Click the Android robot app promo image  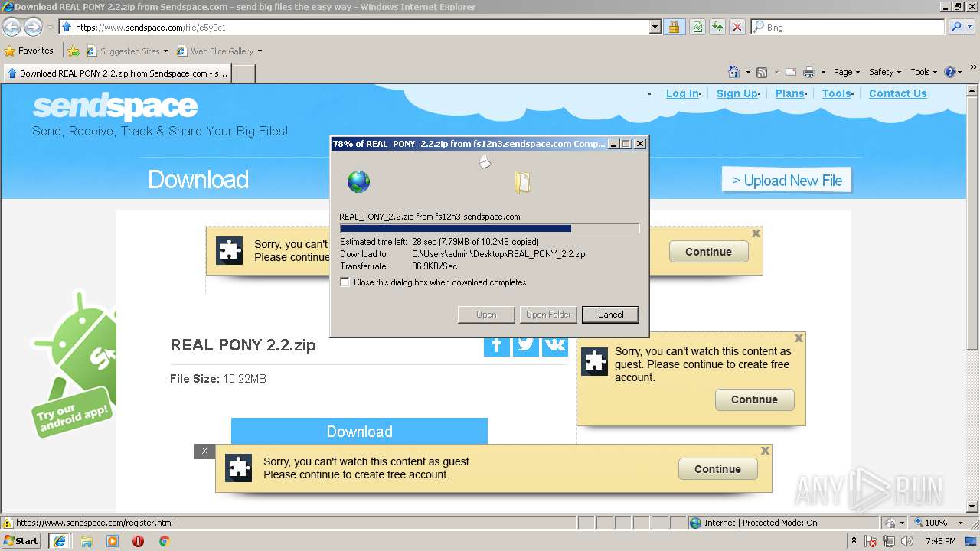click(73, 364)
